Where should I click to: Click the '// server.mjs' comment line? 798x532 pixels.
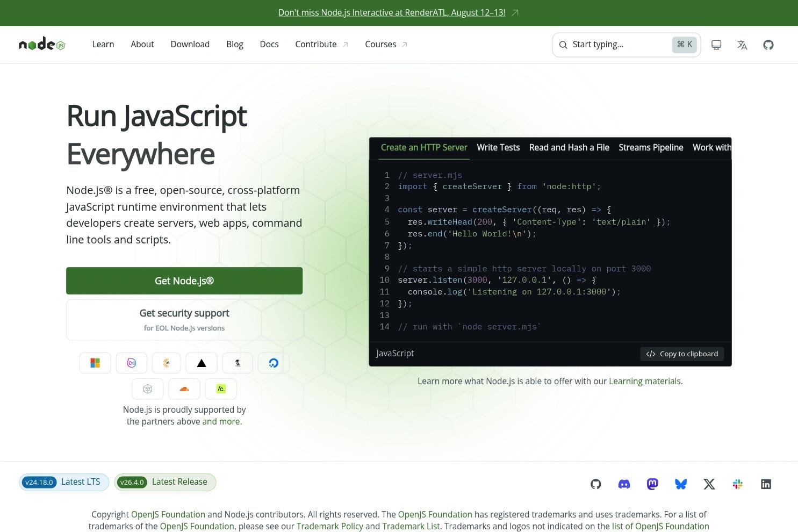(x=430, y=175)
